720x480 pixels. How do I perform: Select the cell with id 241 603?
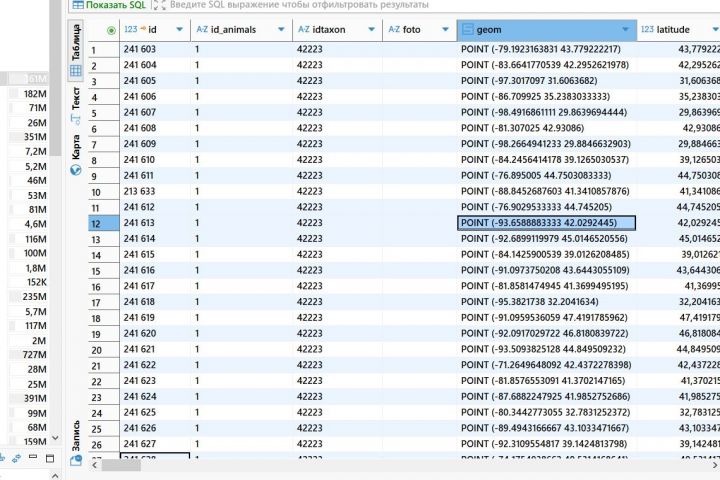[x=155, y=49]
